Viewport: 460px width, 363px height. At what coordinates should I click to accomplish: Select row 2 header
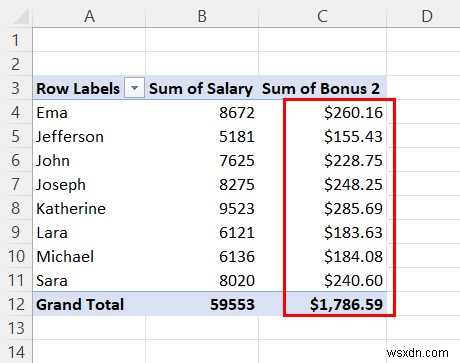click(16, 64)
